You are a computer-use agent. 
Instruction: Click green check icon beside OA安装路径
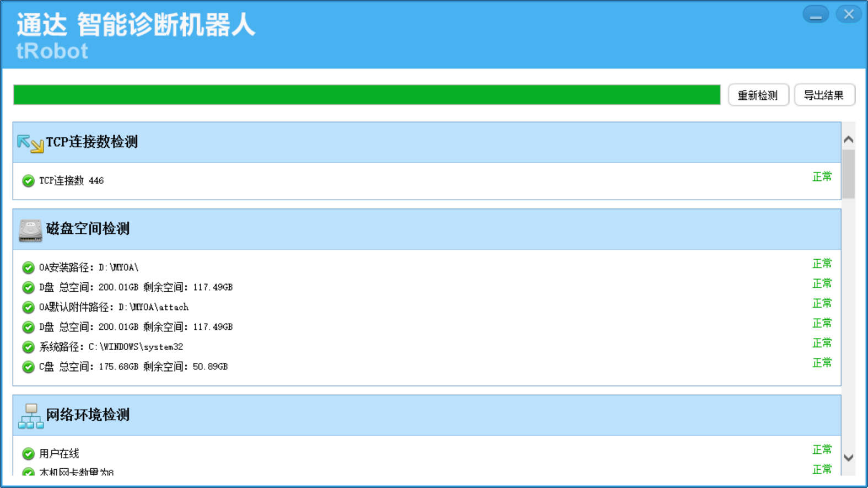pyautogui.click(x=28, y=268)
